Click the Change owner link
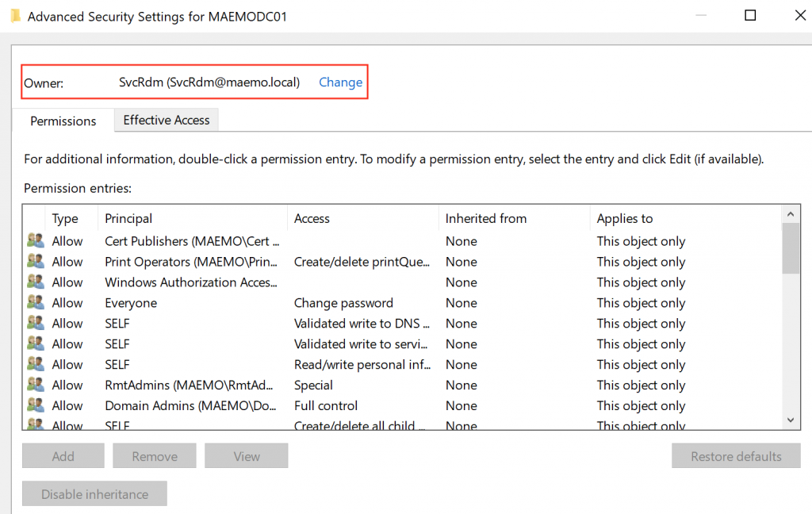 tap(340, 82)
